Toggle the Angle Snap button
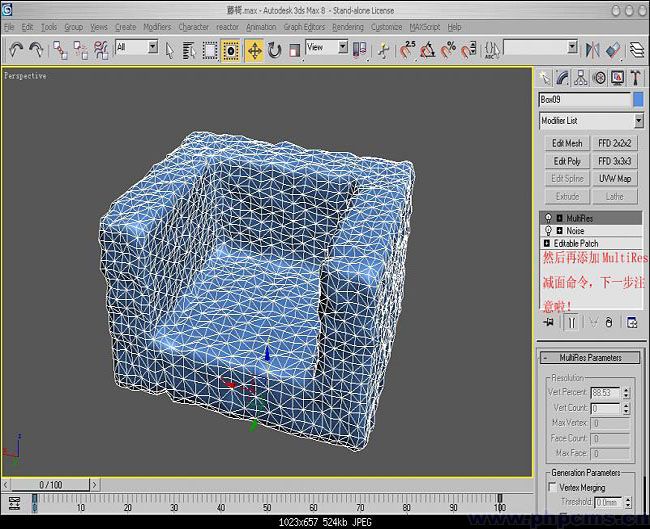 [x=427, y=51]
